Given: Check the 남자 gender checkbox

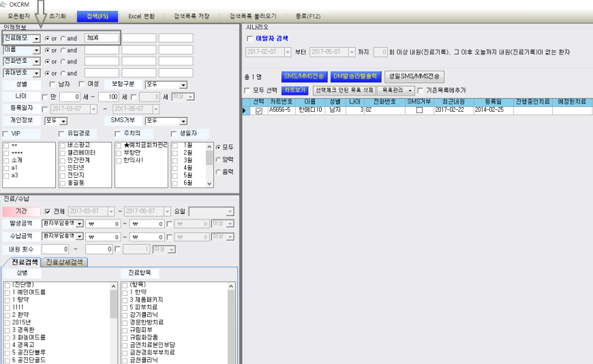Looking at the screenshot, I should pyautogui.click(x=52, y=85).
